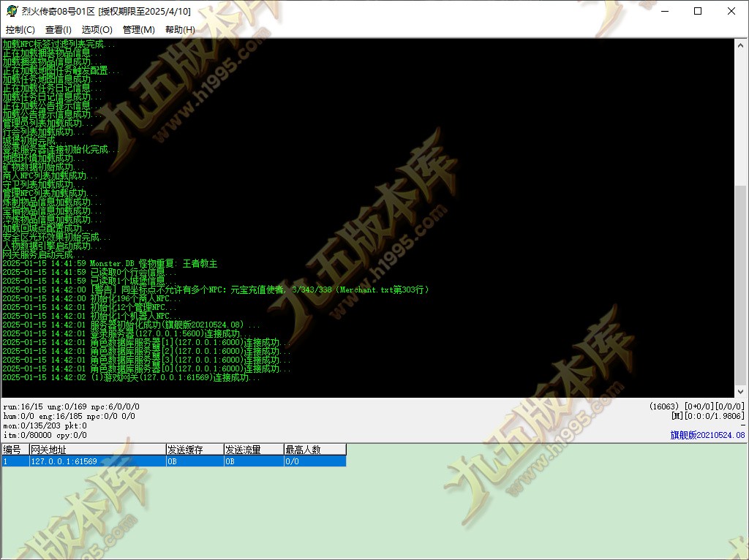The image size is (749, 560).
Task: Open the 查看(I) menu
Action: (x=59, y=29)
